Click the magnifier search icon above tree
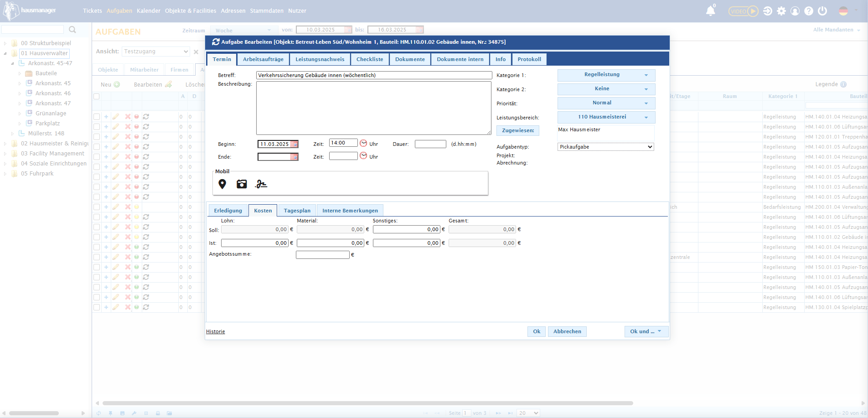The width and height of the screenshot is (868, 418). 72,30
